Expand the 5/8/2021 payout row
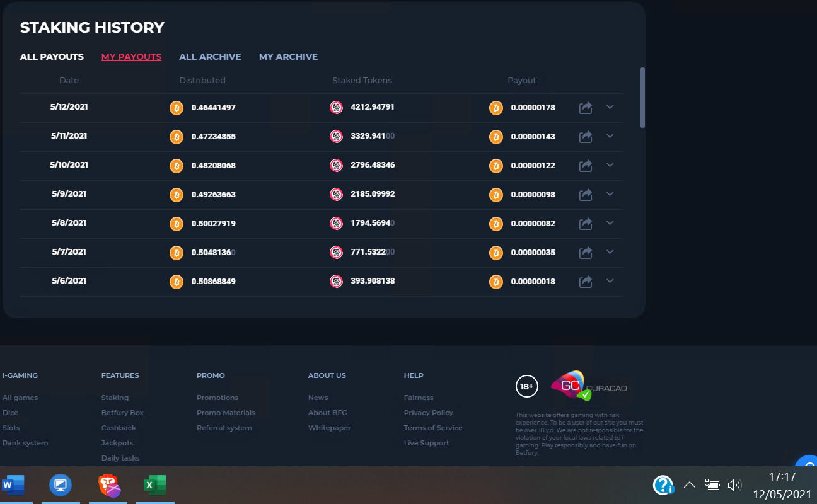The height and width of the screenshot is (504, 817). click(x=610, y=223)
